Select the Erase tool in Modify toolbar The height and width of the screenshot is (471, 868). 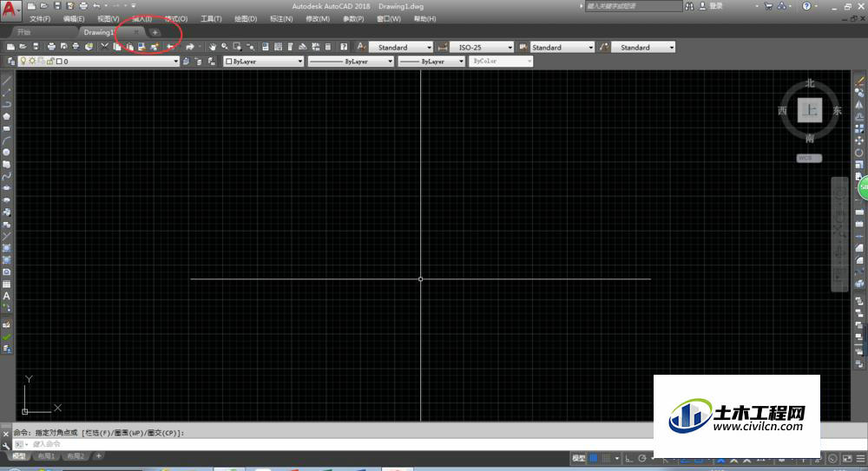[x=859, y=82]
